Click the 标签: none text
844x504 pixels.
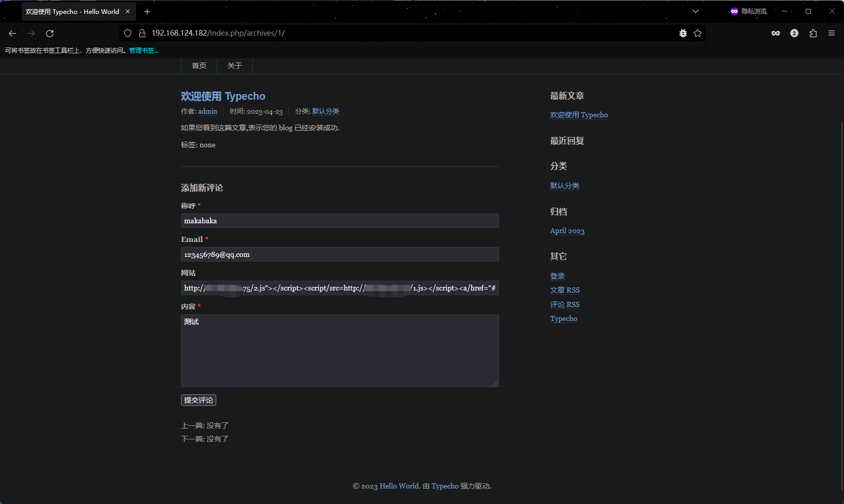(198, 145)
